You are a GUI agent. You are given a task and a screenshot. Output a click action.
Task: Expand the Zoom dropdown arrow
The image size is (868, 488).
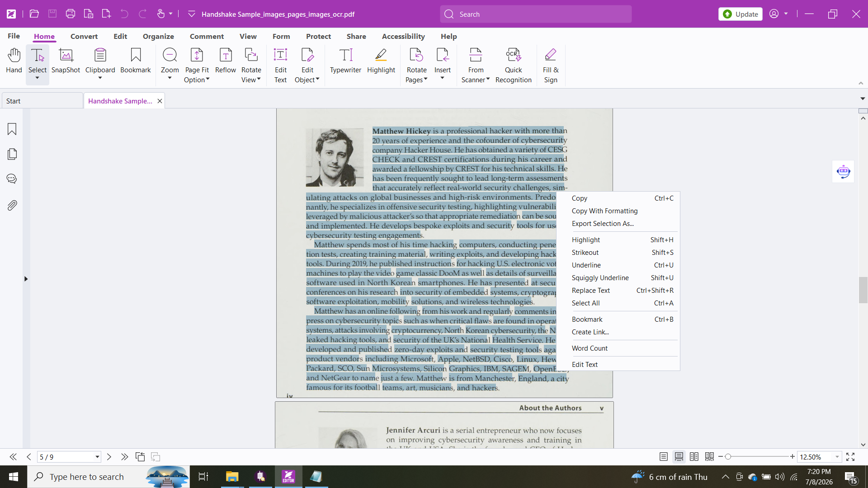[x=170, y=79]
